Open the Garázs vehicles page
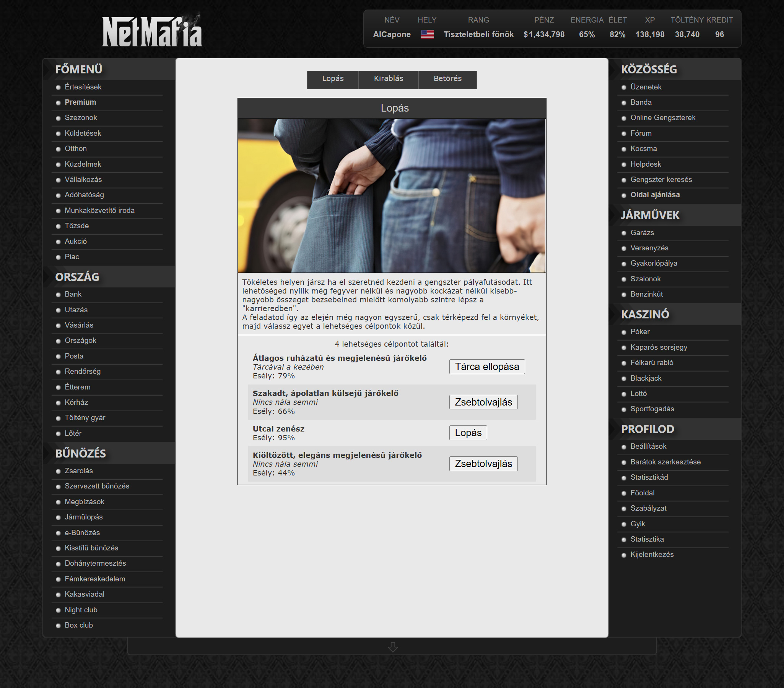 point(642,233)
